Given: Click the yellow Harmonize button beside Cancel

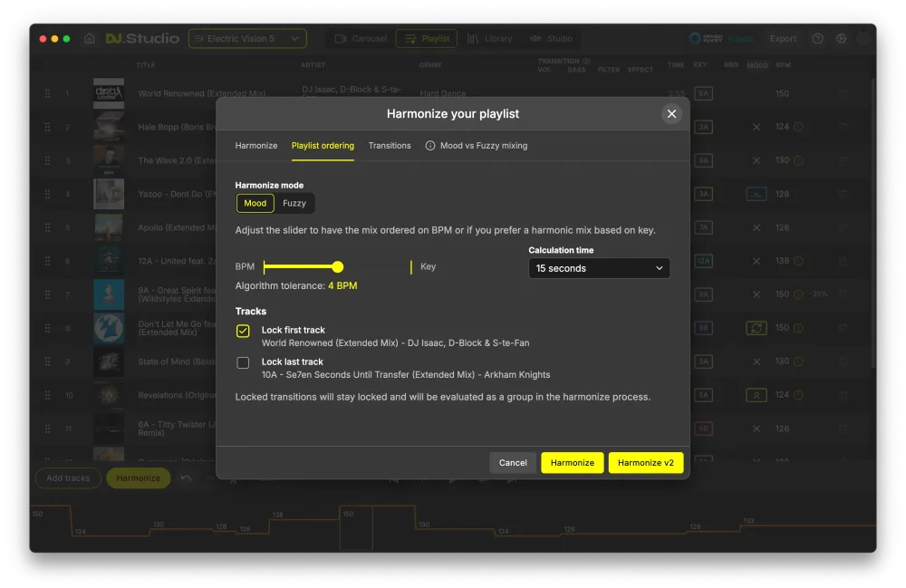Looking at the screenshot, I should coord(572,463).
